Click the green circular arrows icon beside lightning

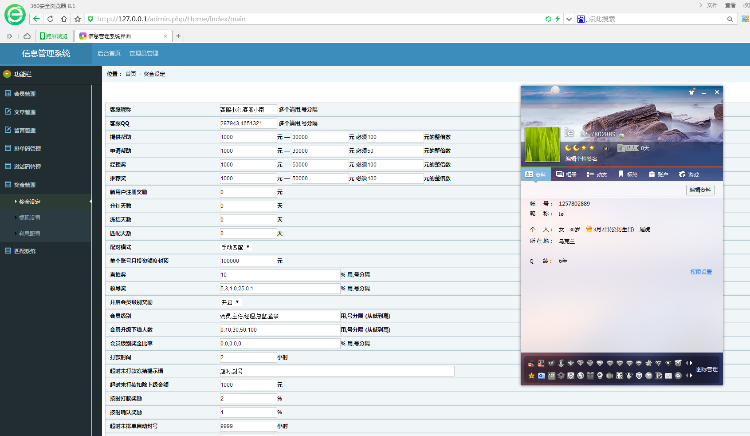pyautogui.click(x=548, y=19)
